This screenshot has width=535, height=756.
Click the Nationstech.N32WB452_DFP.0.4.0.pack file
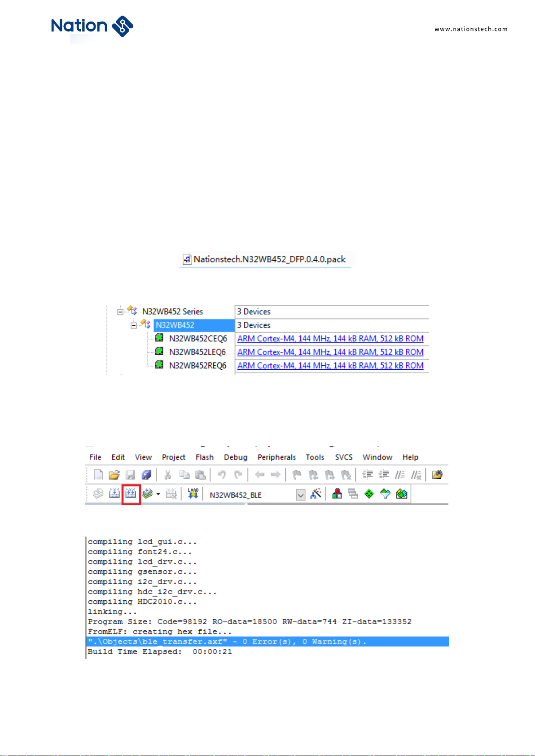[264, 259]
